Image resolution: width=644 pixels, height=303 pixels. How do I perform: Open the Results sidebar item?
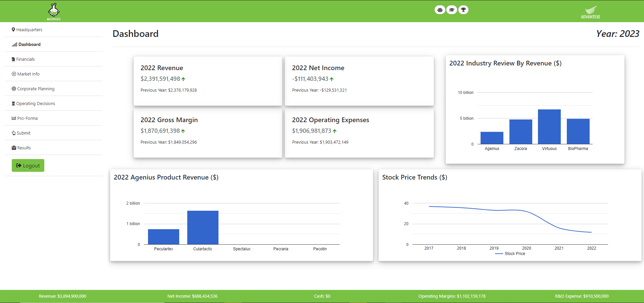point(24,148)
